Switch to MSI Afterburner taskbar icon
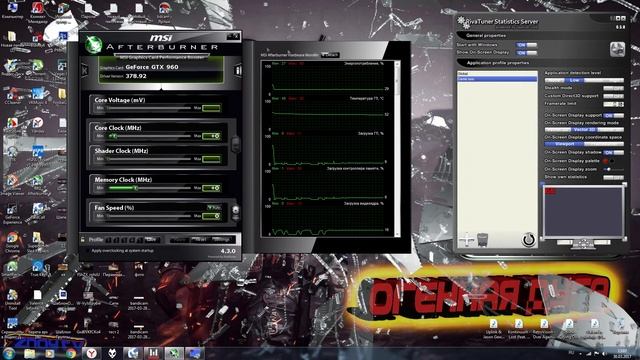The height and width of the screenshot is (360, 640). pyautogui.click(x=174, y=353)
